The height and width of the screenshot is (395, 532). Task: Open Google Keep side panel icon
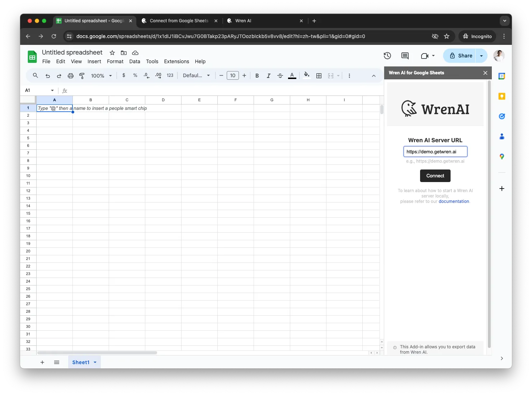tap(502, 96)
